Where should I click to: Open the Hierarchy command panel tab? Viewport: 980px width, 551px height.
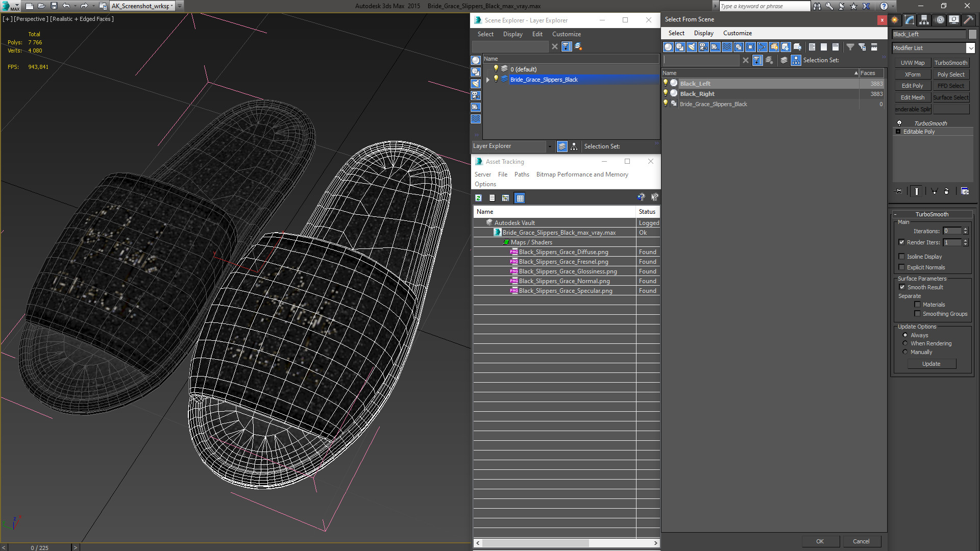click(x=924, y=20)
